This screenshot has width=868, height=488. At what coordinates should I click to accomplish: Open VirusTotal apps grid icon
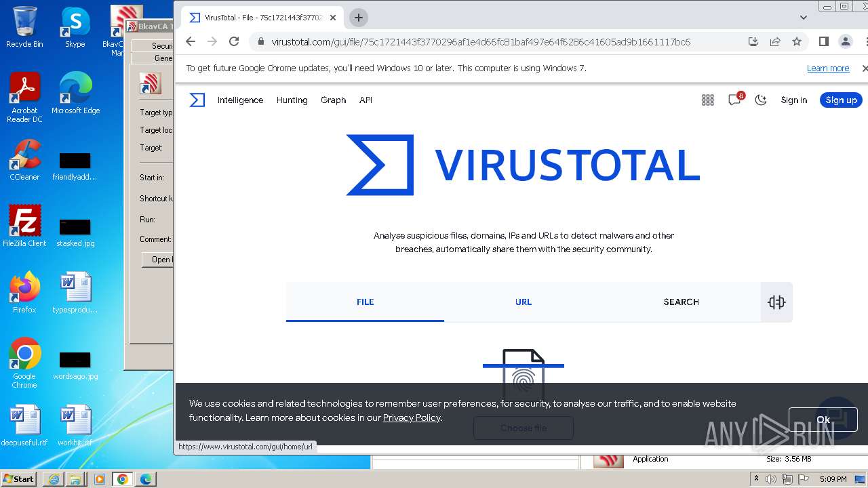708,100
